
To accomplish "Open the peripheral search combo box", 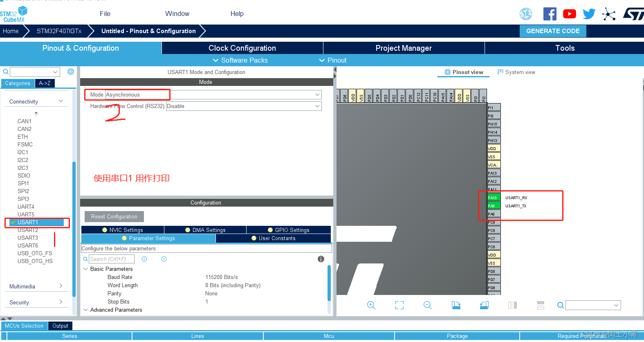I will (35, 72).
